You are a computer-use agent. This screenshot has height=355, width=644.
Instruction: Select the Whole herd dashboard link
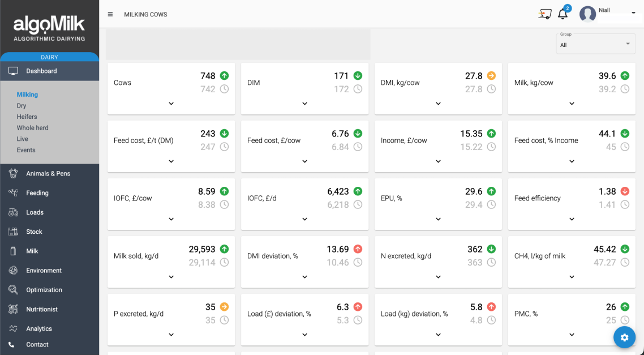[x=33, y=128]
